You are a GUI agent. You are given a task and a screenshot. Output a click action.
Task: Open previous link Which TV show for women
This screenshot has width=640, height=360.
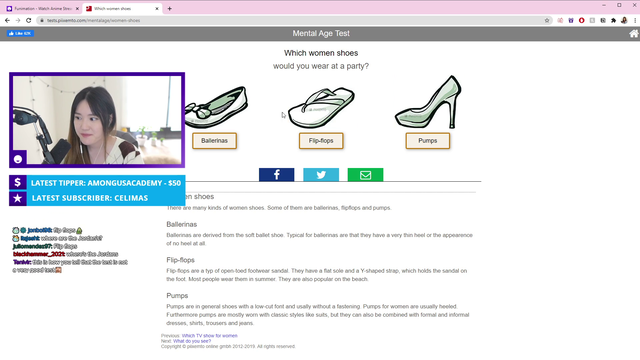(x=209, y=336)
